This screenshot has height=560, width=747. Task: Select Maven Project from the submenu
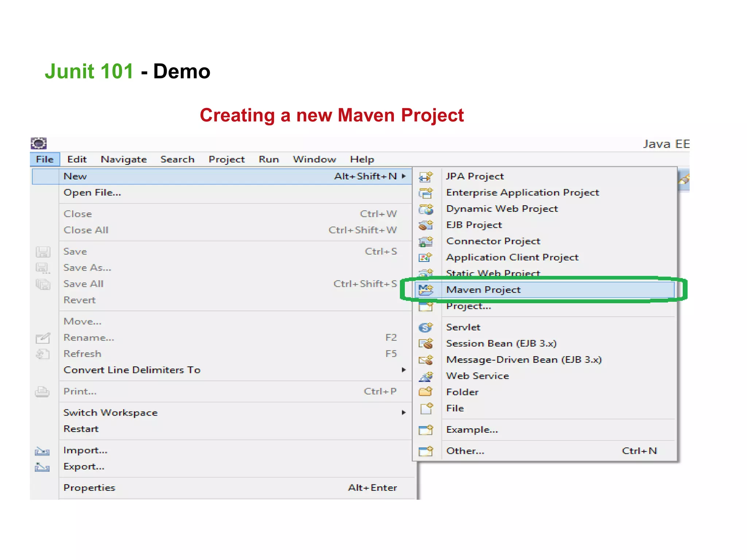545,290
